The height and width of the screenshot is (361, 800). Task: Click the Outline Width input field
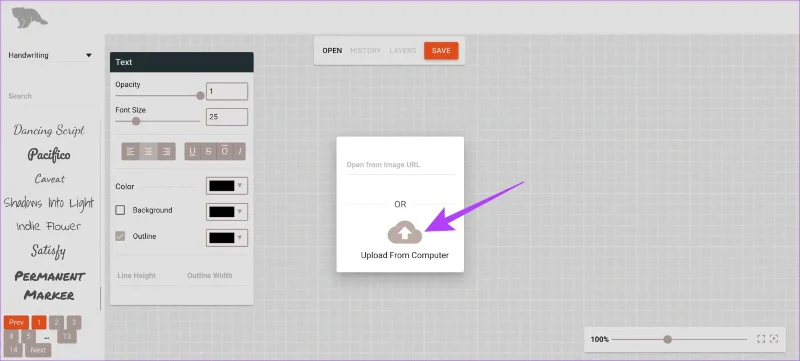(216, 276)
